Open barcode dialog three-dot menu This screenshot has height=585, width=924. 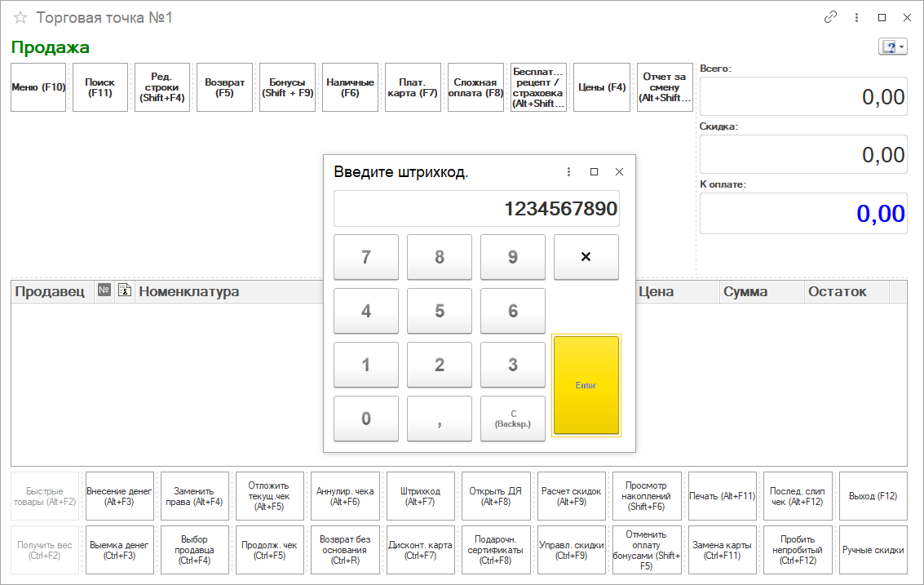point(568,171)
